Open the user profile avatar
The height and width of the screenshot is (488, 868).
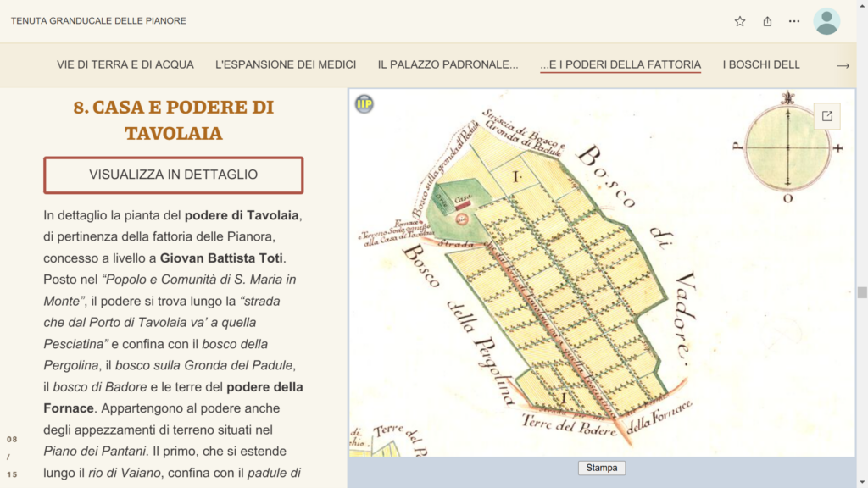point(826,21)
